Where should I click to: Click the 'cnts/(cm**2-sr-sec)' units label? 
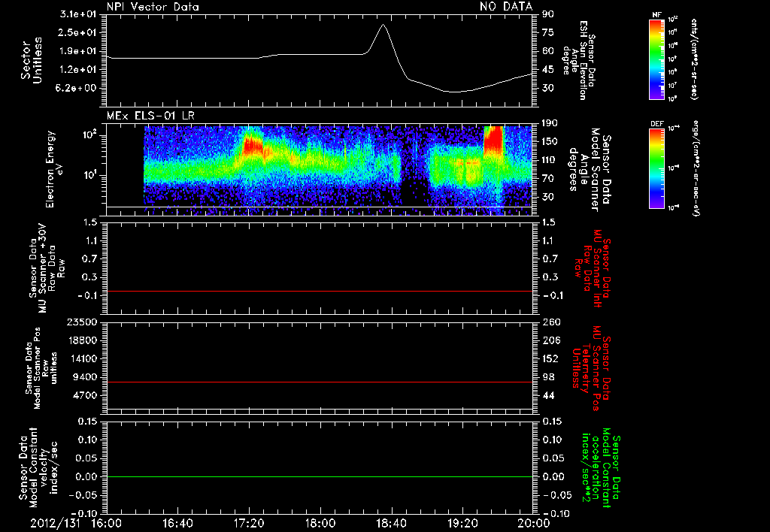[x=693, y=59]
